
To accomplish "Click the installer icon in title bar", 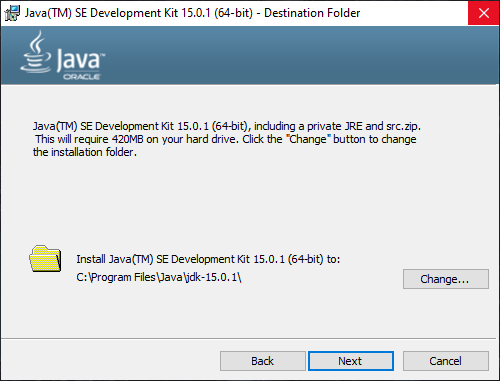I will click(12, 13).
